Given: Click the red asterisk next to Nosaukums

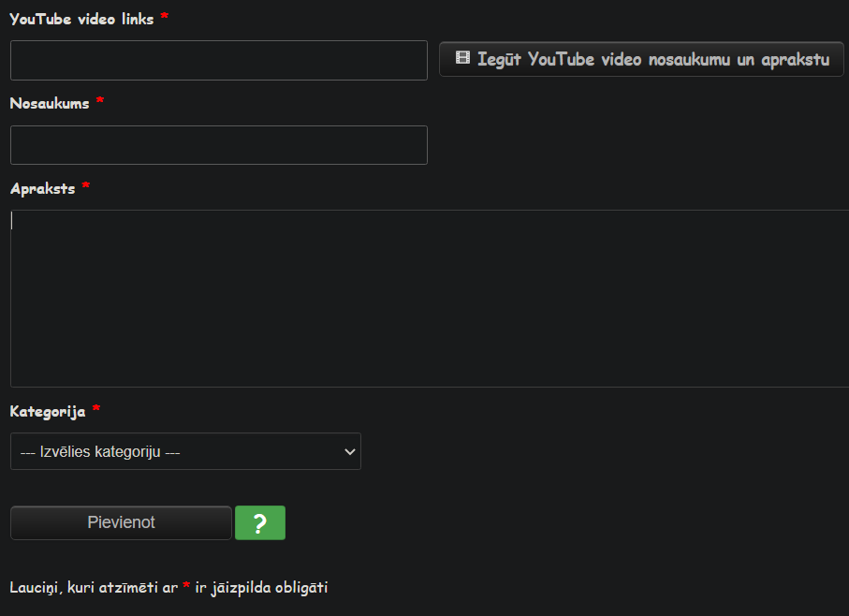Looking at the screenshot, I should (x=99, y=100).
